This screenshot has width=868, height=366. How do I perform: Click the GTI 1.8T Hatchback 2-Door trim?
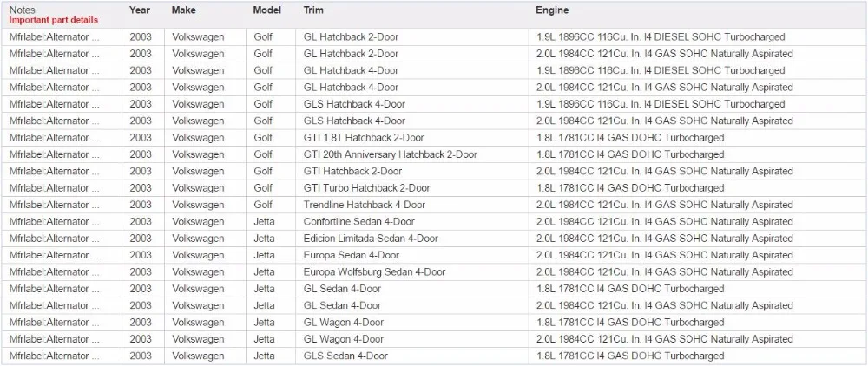click(364, 138)
